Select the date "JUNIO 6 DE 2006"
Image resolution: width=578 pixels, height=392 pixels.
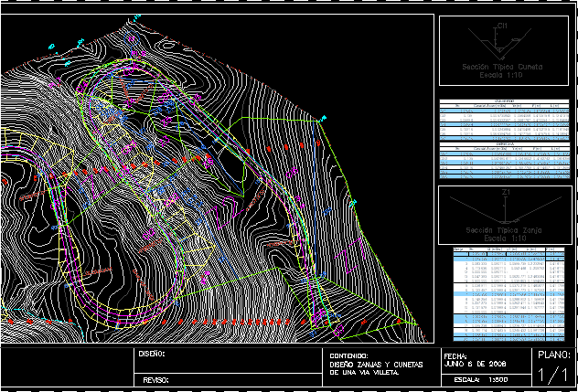pos(476,364)
